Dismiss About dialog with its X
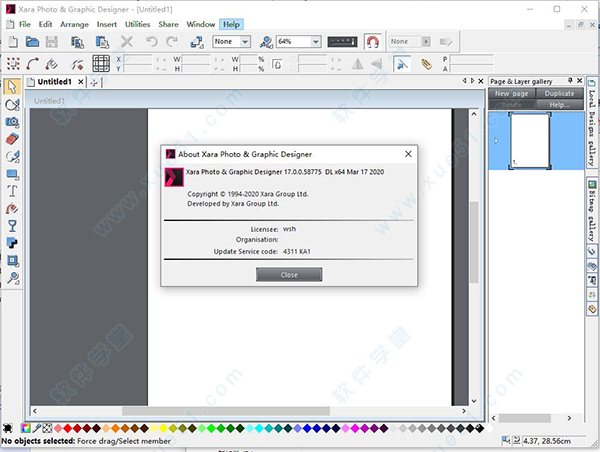Screen dimensions: 600x452 (408, 154)
